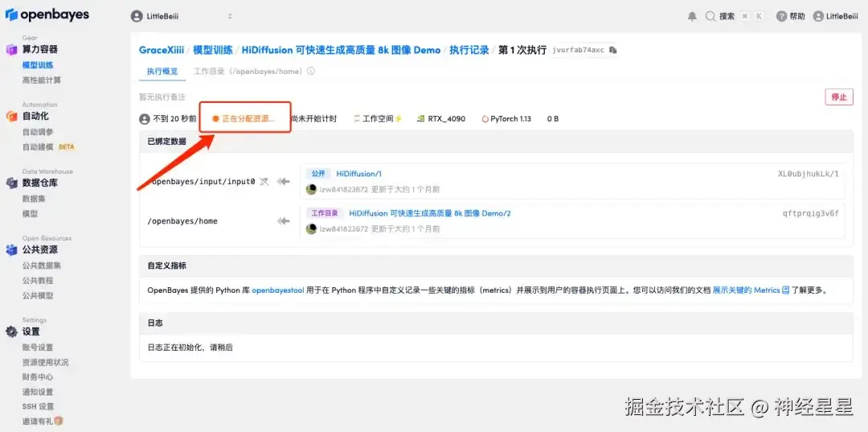
Task: Open HiDiffusion 8k 图像 Demo breadcrumb link
Action: pos(341,50)
